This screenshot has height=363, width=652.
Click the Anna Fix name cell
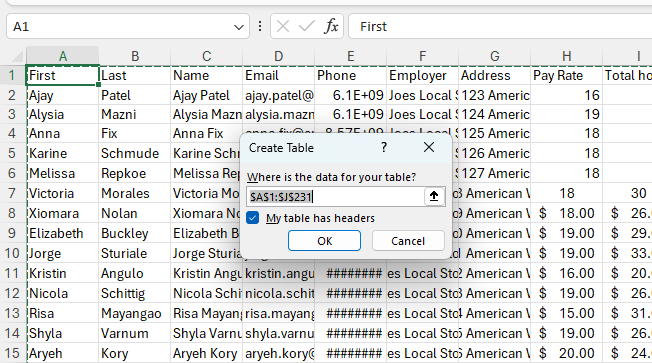[207, 133]
